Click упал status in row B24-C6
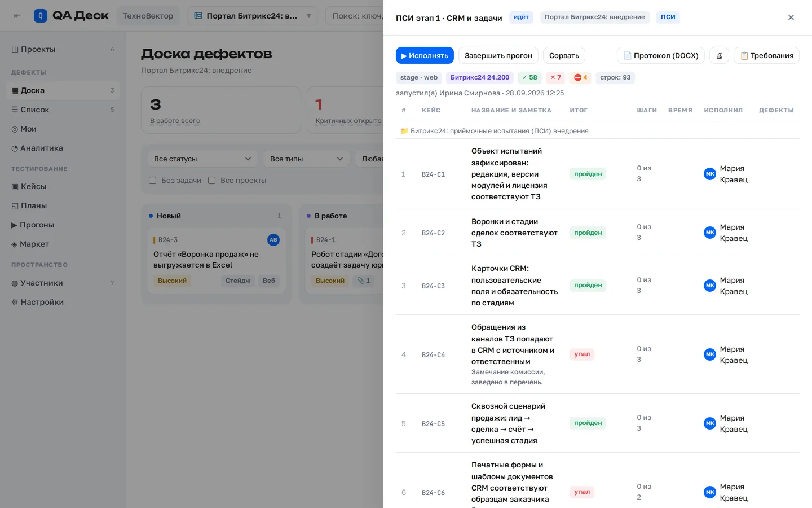The width and height of the screenshot is (812, 508). (x=582, y=492)
